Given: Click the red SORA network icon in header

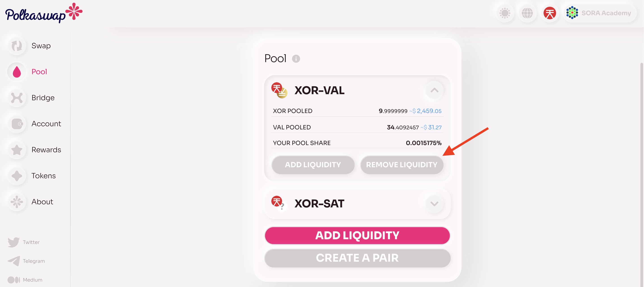Looking at the screenshot, I should click(x=550, y=13).
